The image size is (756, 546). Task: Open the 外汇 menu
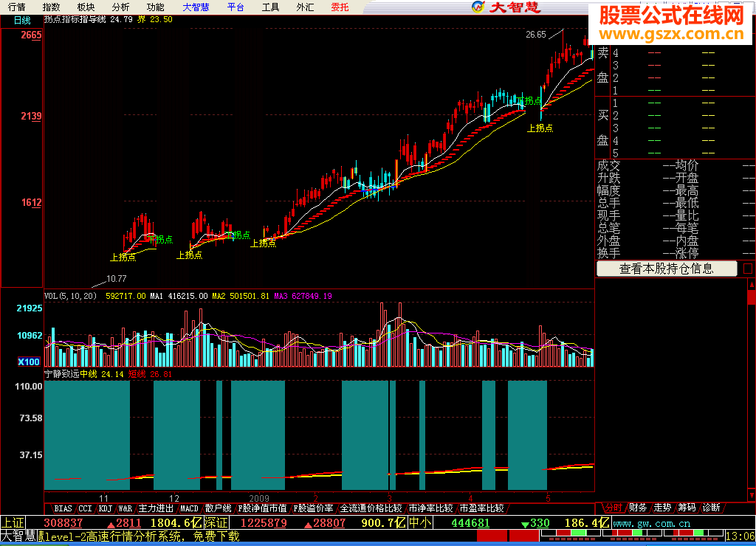point(305,7)
